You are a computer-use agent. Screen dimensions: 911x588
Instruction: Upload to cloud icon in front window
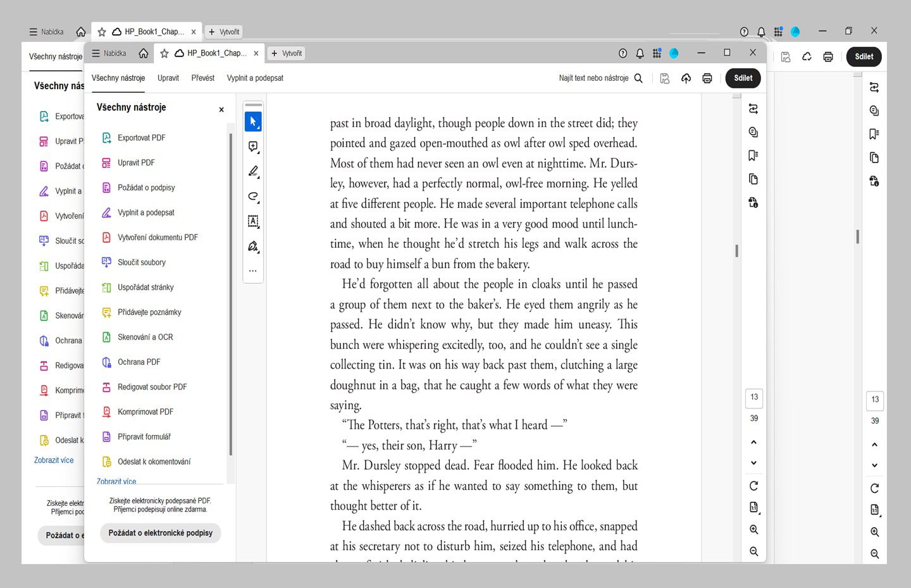pos(686,78)
